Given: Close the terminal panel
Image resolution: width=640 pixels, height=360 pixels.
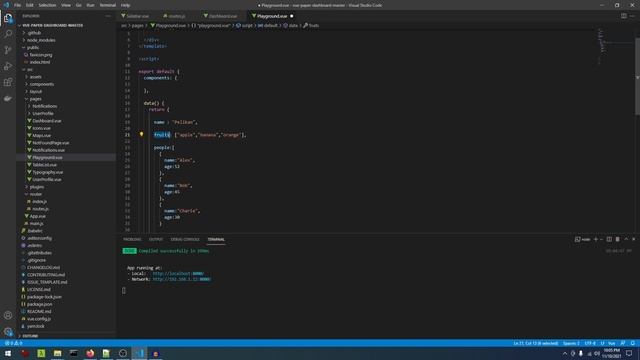Looking at the screenshot, I should point(633,239).
